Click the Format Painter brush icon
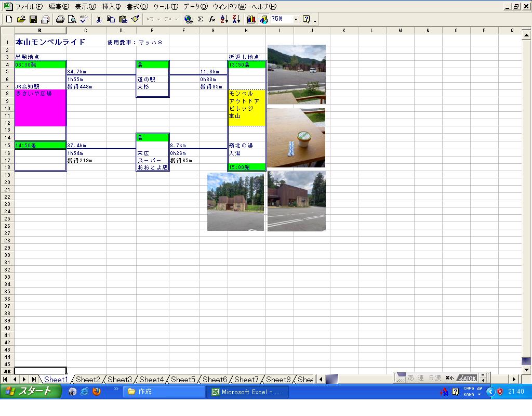Viewport: 532px width, 416px height. pos(135,19)
